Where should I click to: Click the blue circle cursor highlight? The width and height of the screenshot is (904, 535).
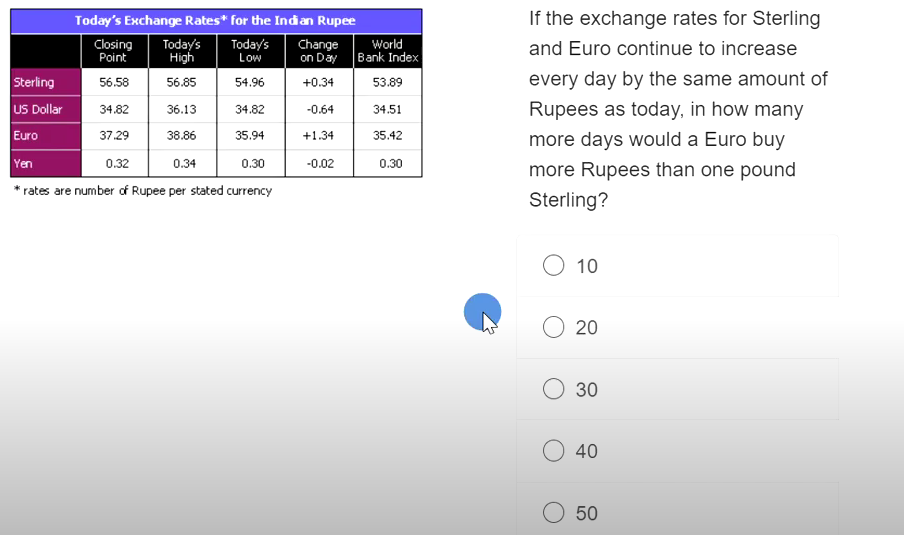pyautogui.click(x=482, y=312)
